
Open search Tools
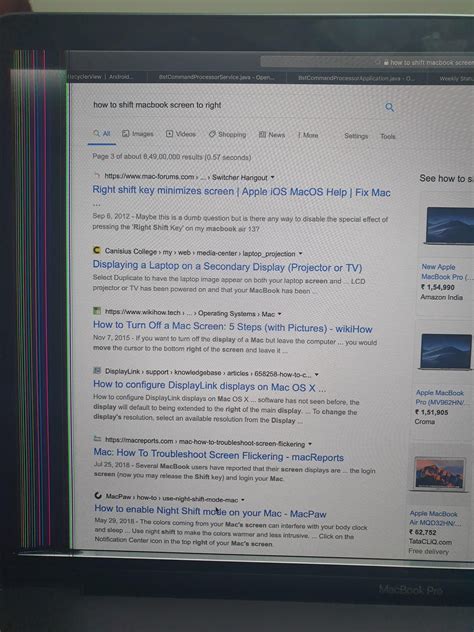pos(388,136)
